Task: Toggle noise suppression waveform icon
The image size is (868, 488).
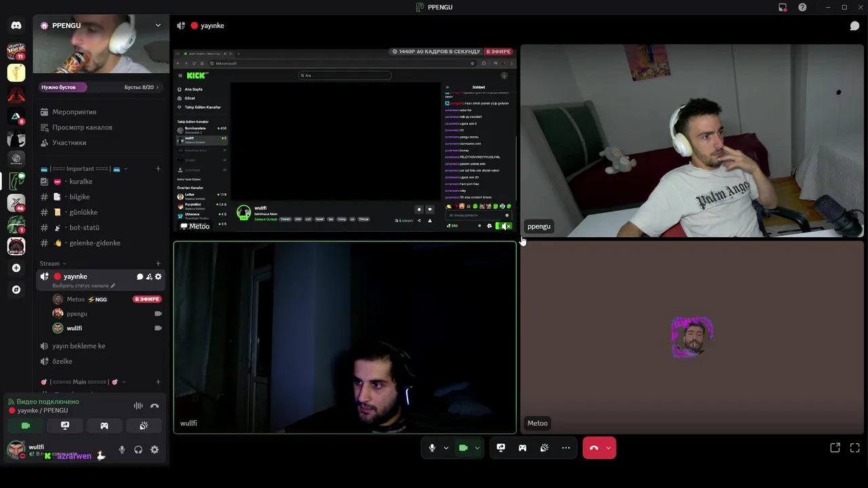Action: point(138,406)
